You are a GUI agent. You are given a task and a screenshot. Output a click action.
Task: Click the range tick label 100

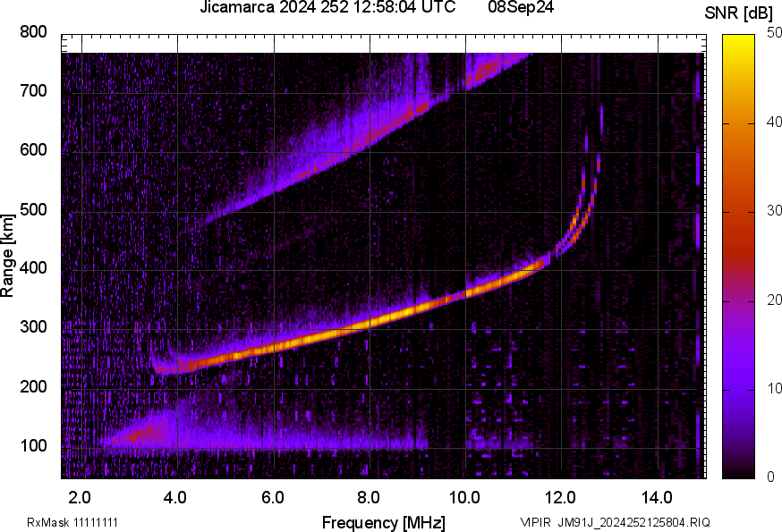(x=33, y=445)
